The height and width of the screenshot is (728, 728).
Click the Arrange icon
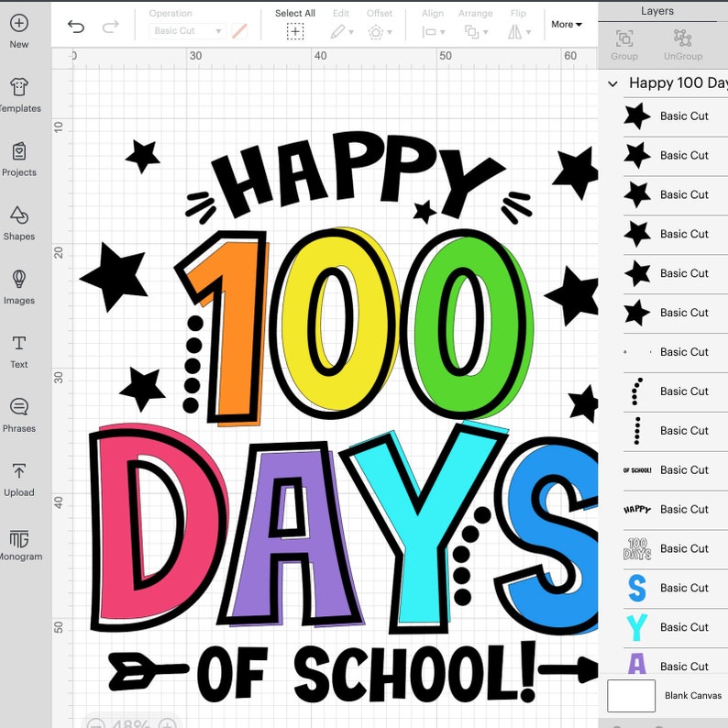(x=471, y=31)
